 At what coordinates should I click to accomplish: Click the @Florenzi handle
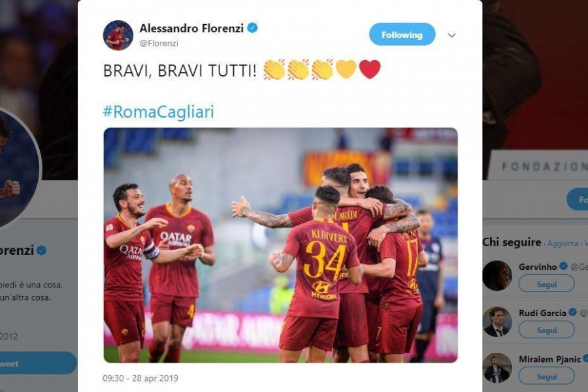click(159, 43)
